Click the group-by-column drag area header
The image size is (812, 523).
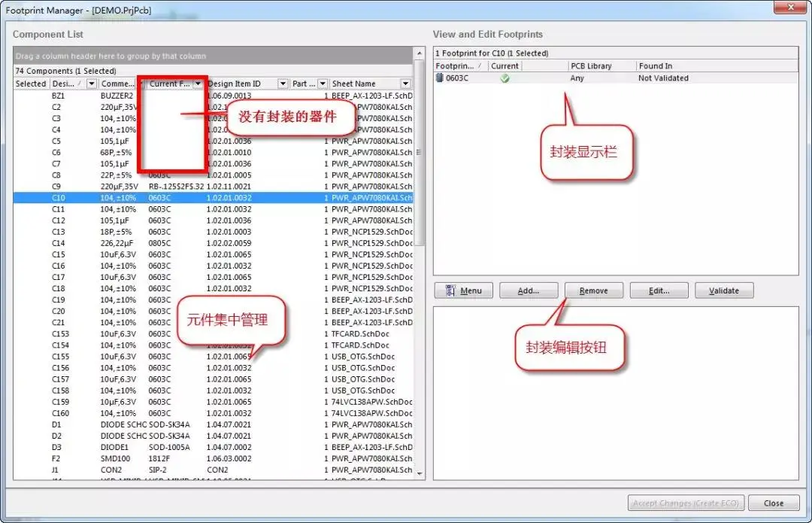pyautogui.click(x=214, y=56)
